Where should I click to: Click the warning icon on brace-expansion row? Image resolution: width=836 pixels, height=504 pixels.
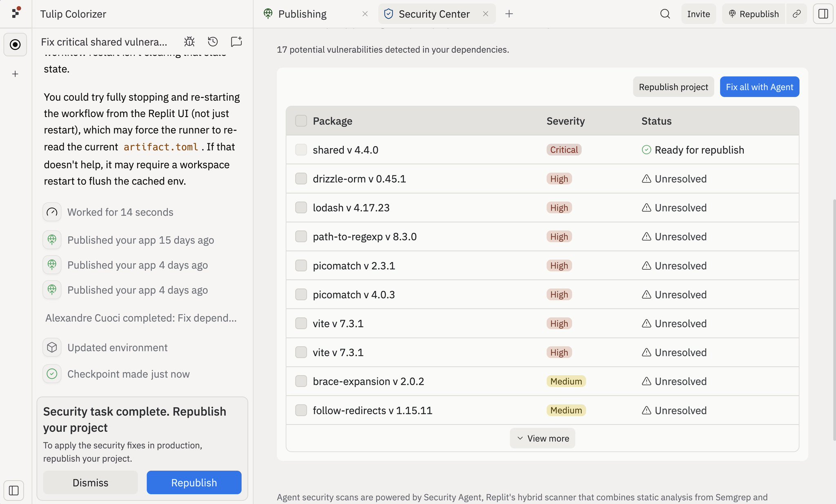pyautogui.click(x=646, y=381)
